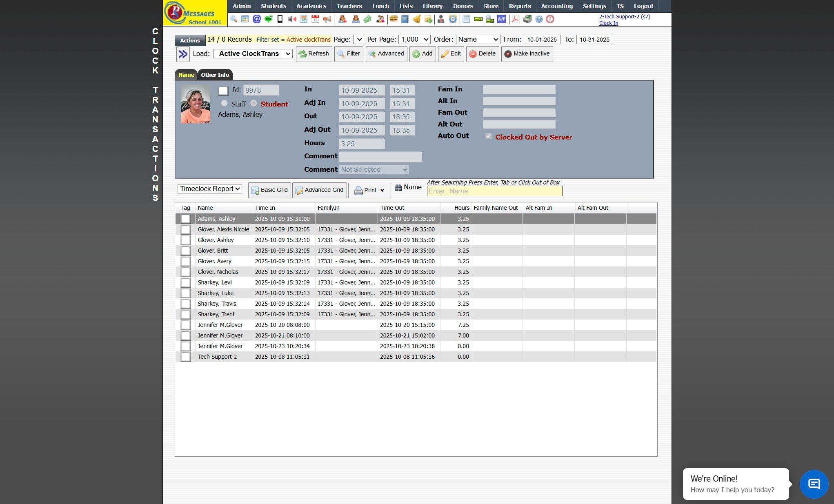Click the alarm clock timeclock icon
834x504 pixels.
tap(453, 19)
